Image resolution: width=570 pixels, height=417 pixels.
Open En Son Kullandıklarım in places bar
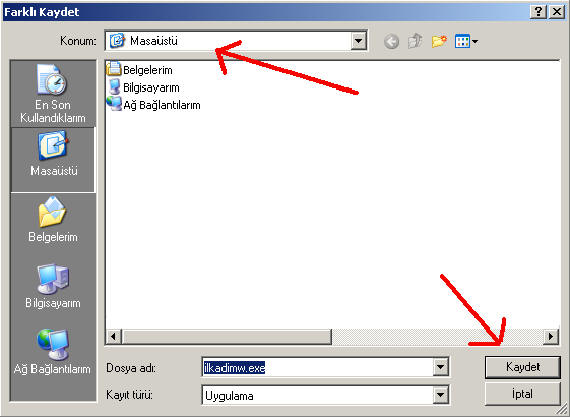coord(53,94)
